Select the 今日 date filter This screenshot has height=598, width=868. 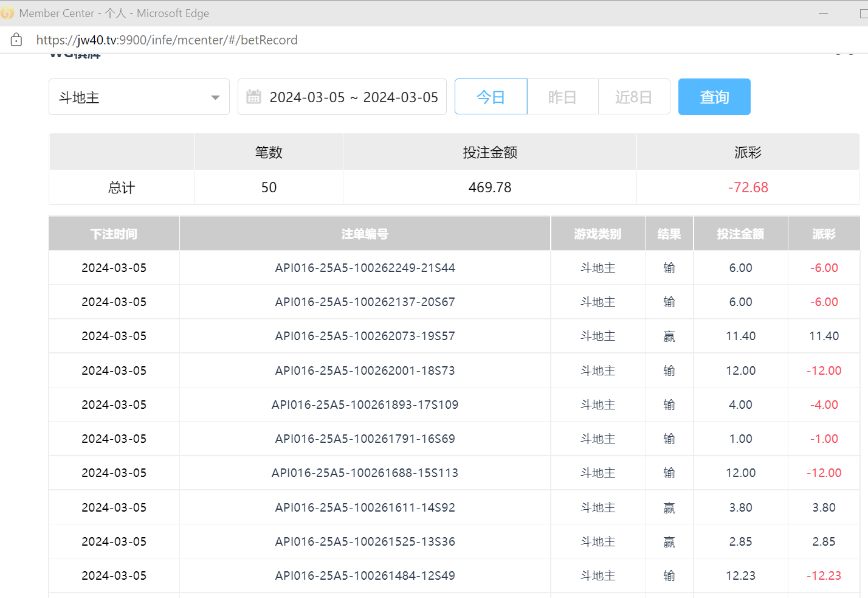pos(491,97)
